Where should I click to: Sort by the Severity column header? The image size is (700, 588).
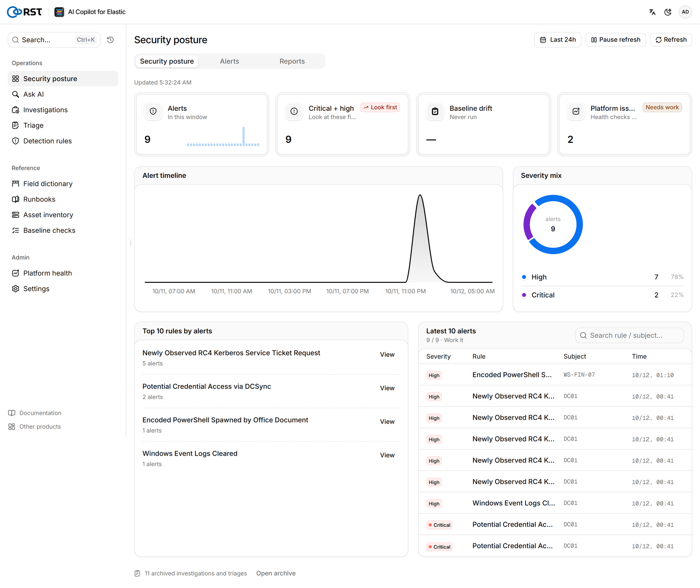(438, 357)
